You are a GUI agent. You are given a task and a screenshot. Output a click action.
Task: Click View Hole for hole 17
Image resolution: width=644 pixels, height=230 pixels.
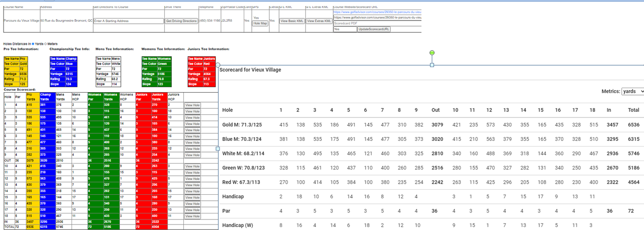(x=192, y=210)
